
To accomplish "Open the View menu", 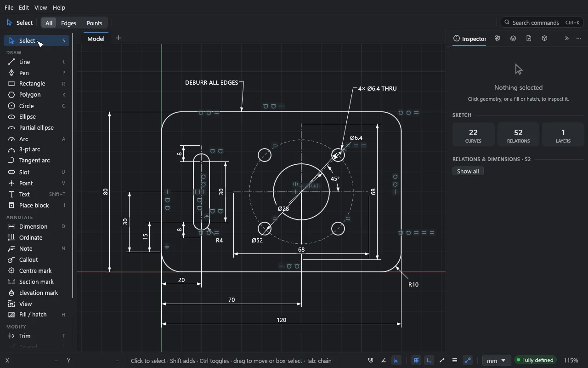I will coord(40,7).
